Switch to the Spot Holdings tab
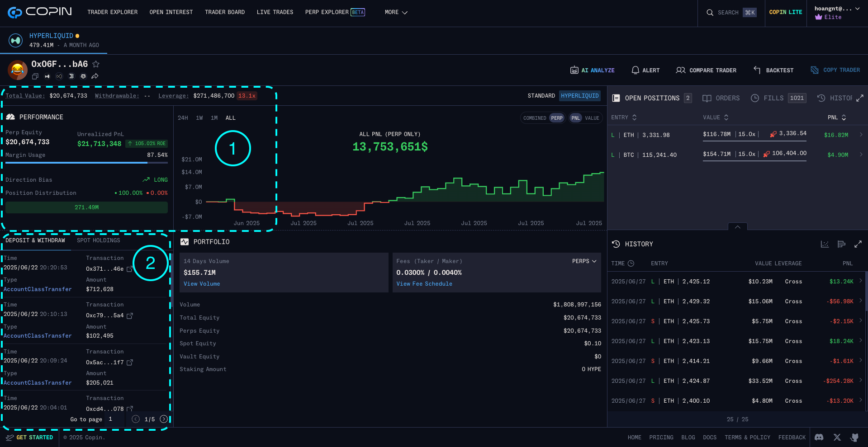Screen dimensions: 868x447 [x=99, y=240]
